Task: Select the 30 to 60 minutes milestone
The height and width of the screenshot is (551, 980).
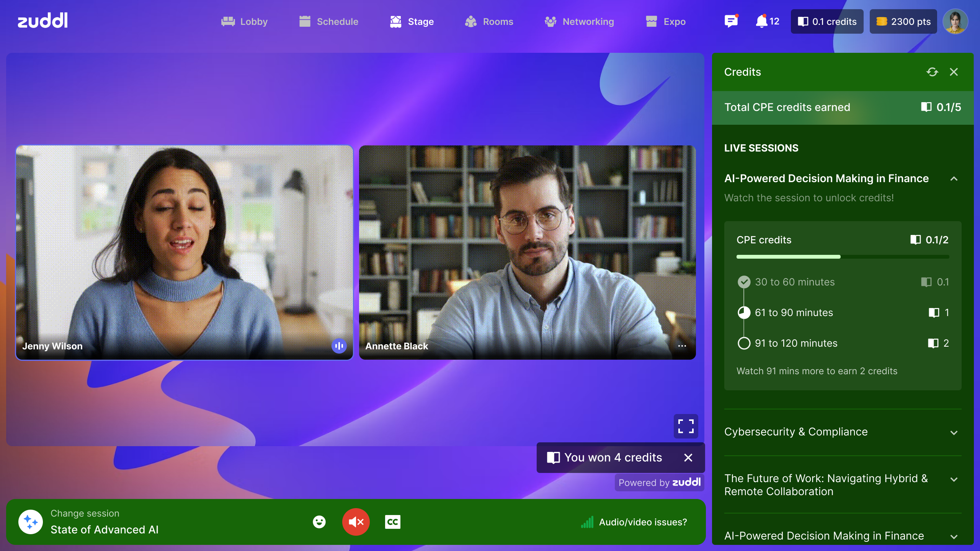Action: tap(843, 282)
